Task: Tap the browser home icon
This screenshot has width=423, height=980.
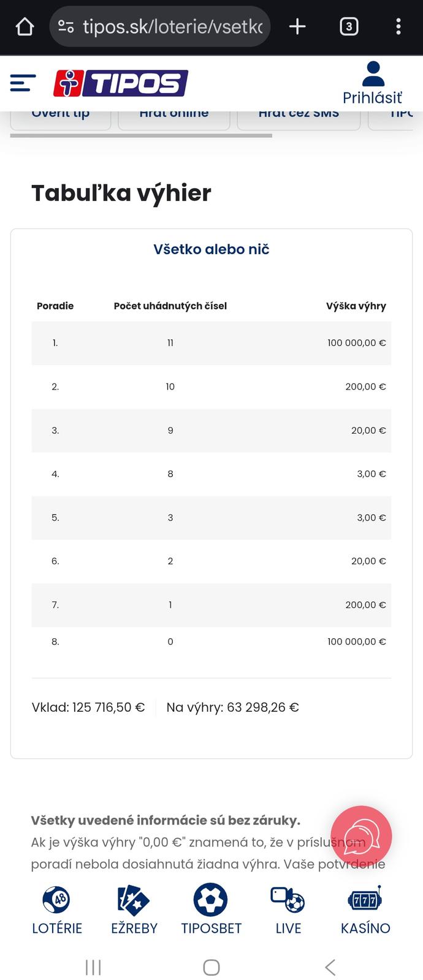Action: pos(25,26)
